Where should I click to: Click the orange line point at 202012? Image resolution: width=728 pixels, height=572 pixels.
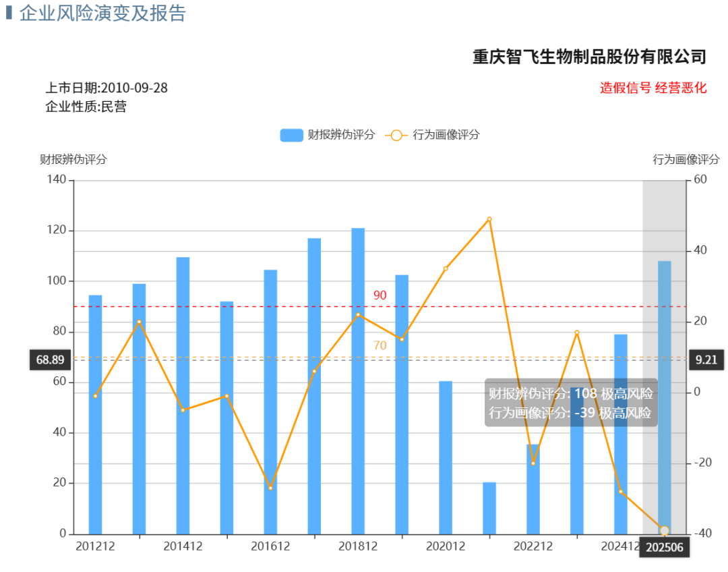click(446, 268)
